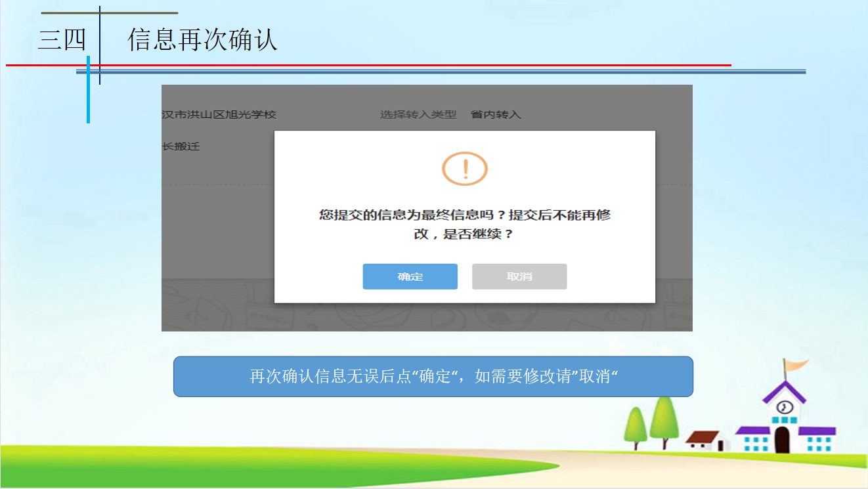Image resolution: width=868 pixels, height=489 pixels.
Task: Click the blue instruction box about 确定 and 取消
Action: pyautogui.click(x=433, y=377)
